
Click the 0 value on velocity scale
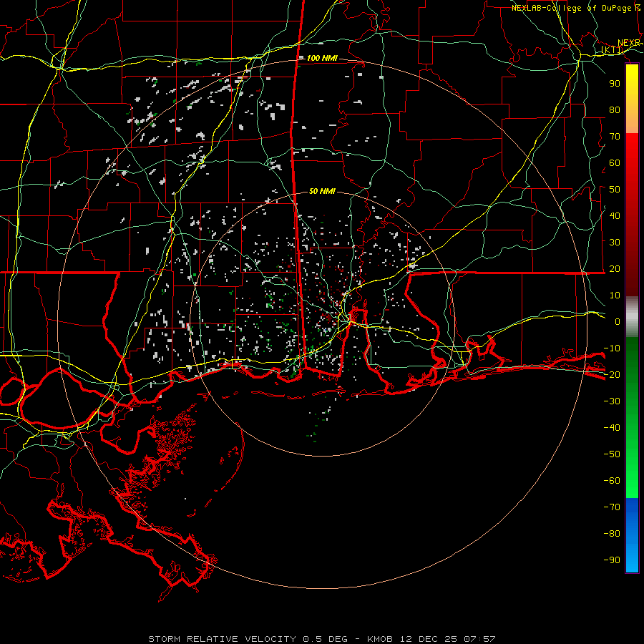click(x=618, y=321)
